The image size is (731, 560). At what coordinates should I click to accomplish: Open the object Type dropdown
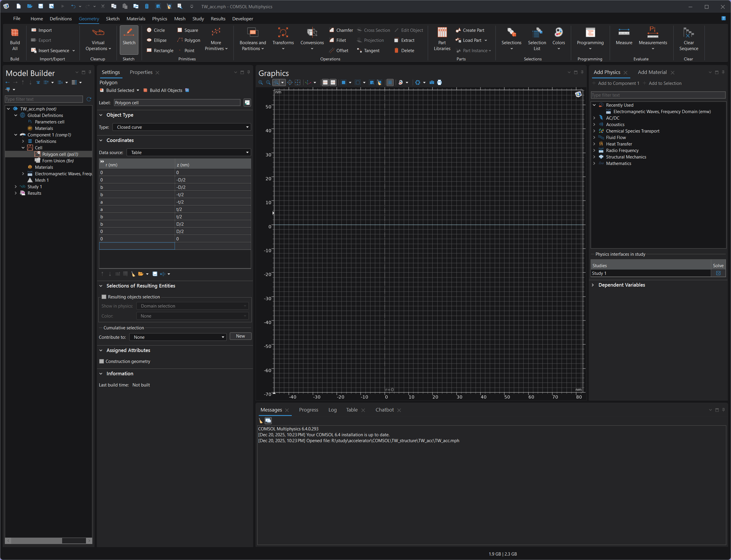pos(182,127)
